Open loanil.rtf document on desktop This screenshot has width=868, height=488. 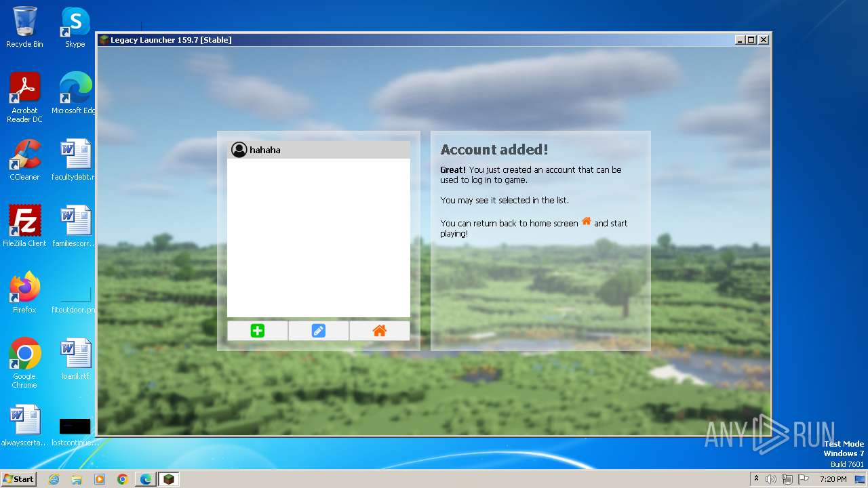click(75, 359)
